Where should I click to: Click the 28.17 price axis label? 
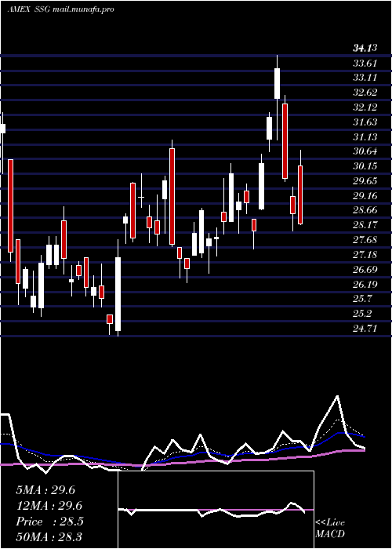coord(365,225)
